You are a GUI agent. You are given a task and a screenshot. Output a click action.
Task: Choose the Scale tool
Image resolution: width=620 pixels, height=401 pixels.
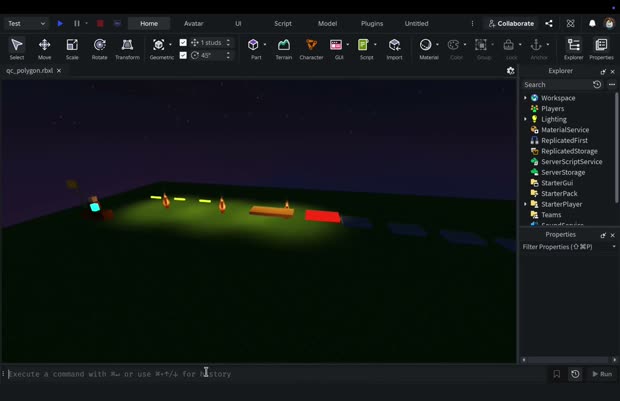pos(72,49)
